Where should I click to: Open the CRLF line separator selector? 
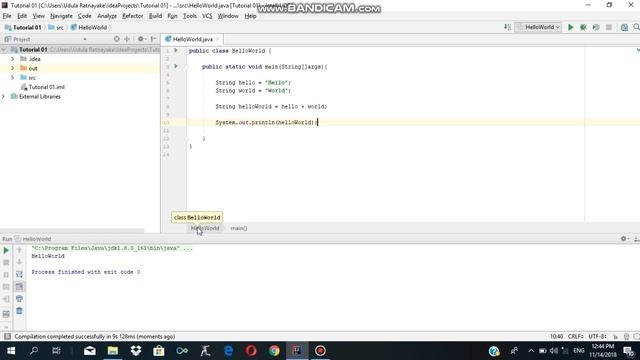pos(576,336)
